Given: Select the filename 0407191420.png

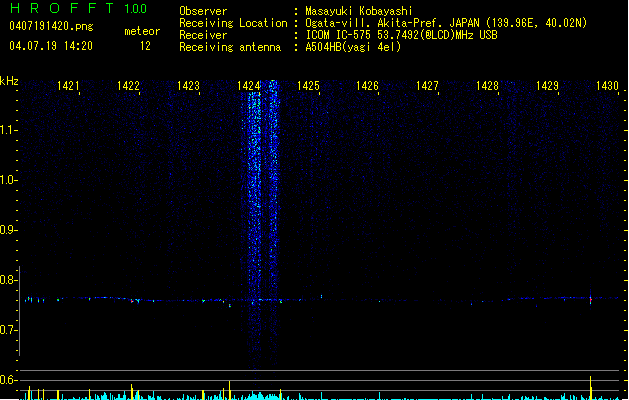Looking at the screenshot, I should [x=51, y=26].
